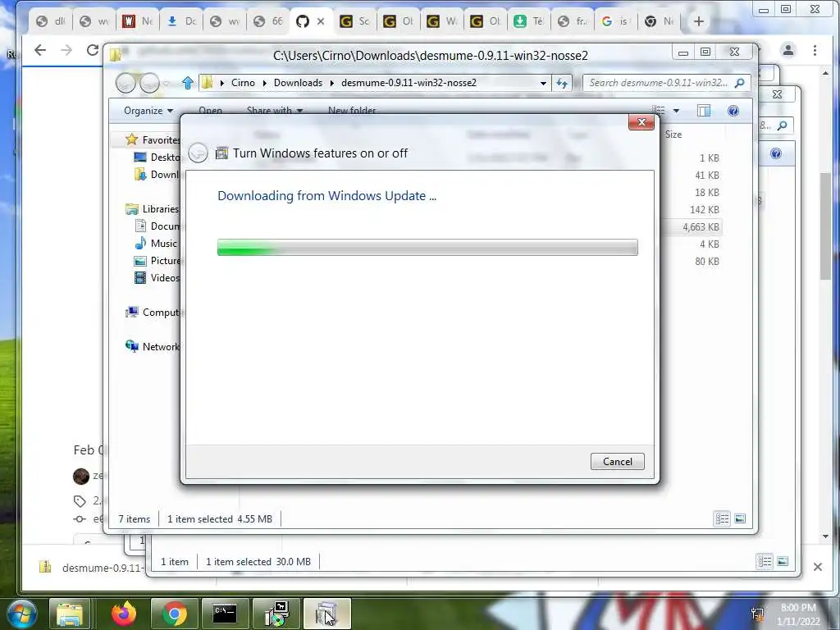The width and height of the screenshot is (840, 630).
Task: Switch to the tab labeled Té
Action: 528,21
